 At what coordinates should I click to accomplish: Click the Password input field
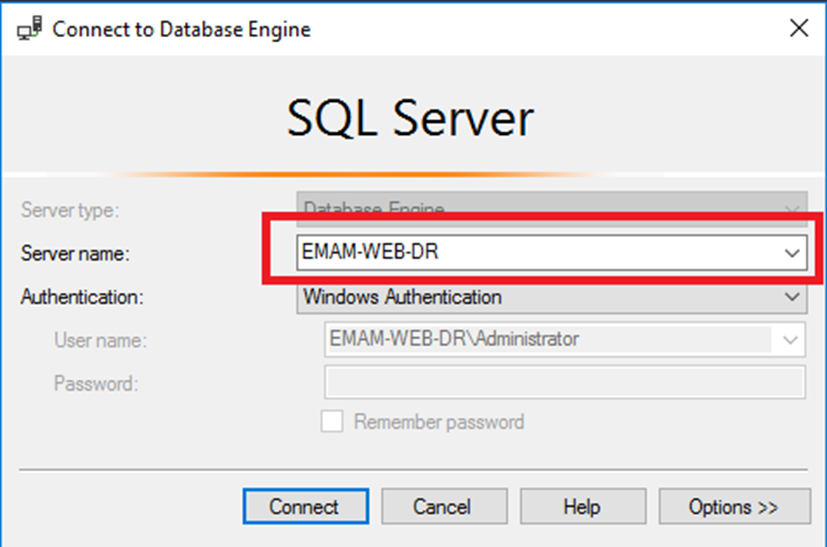tap(565, 382)
